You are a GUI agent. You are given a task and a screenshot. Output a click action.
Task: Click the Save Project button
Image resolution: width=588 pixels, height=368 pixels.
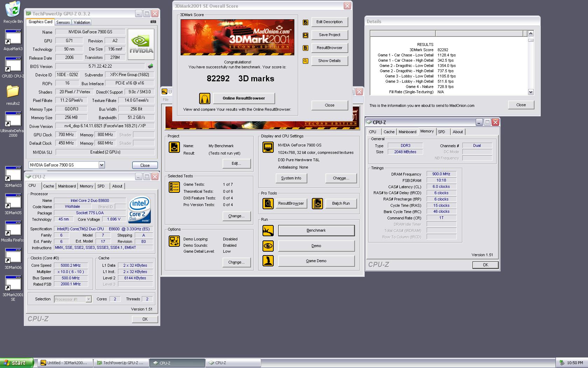point(329,35)
